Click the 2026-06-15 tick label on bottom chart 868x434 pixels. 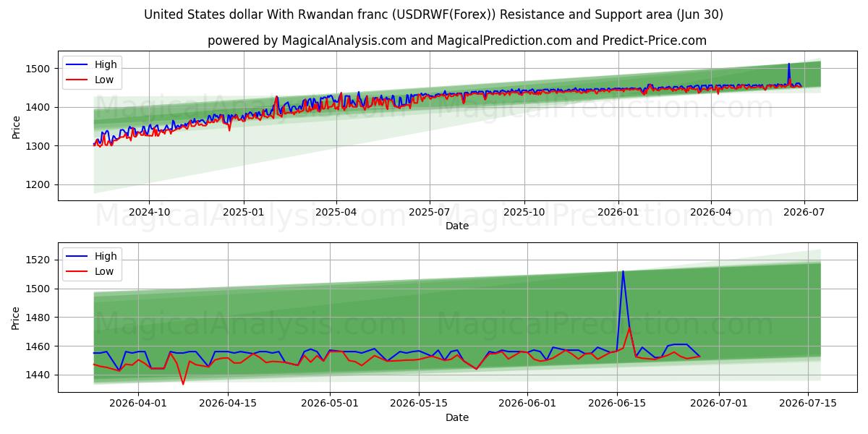(x=617, y=403)
